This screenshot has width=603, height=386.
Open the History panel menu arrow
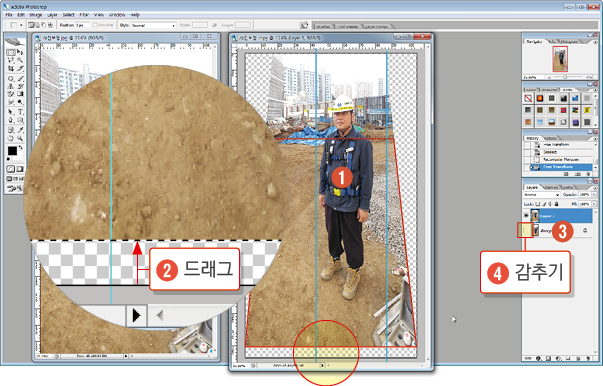point(595,139)
